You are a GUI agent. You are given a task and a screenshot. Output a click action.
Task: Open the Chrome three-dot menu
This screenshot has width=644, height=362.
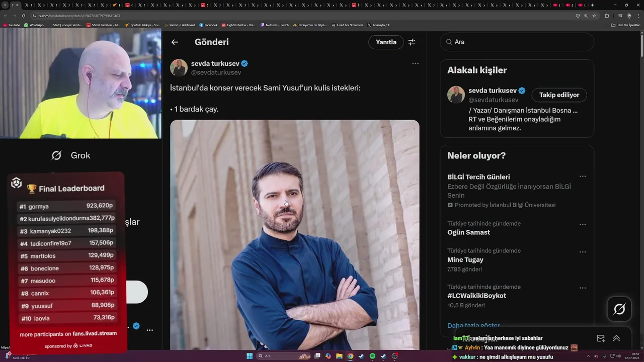(638, 16)
